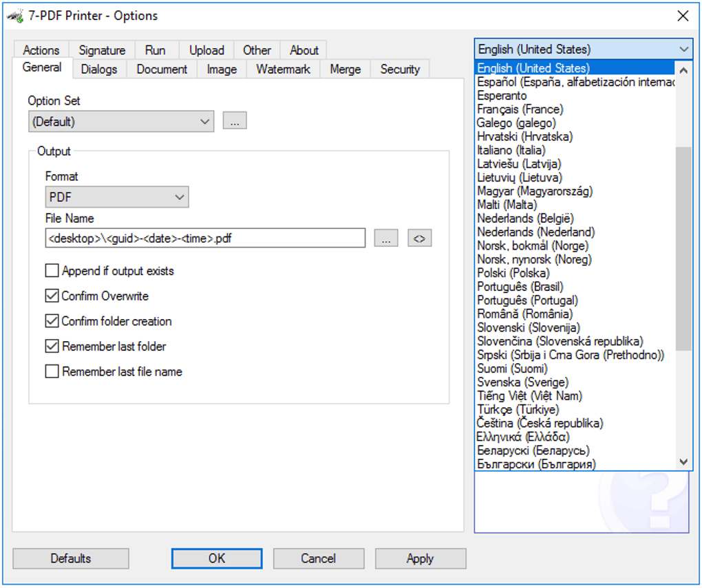
Task: Select Suomi (Suomi)
Action: click(x=575, y=369)
